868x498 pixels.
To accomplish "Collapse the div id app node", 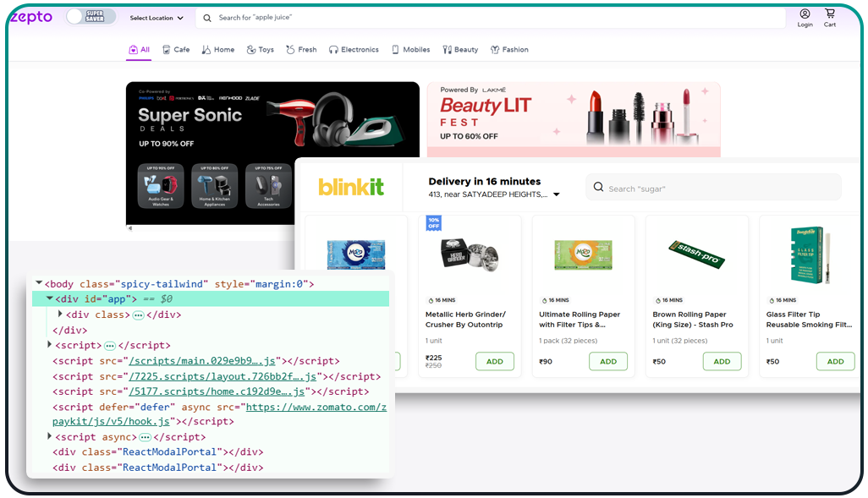I will pyautogui.click(x=50, y=298).
